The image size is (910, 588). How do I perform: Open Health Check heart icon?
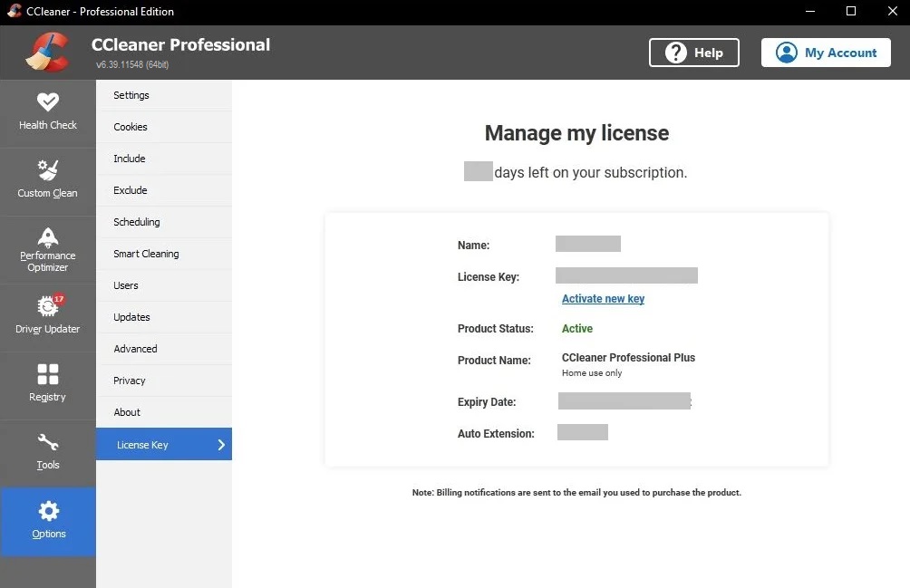[x=48, y=102]
